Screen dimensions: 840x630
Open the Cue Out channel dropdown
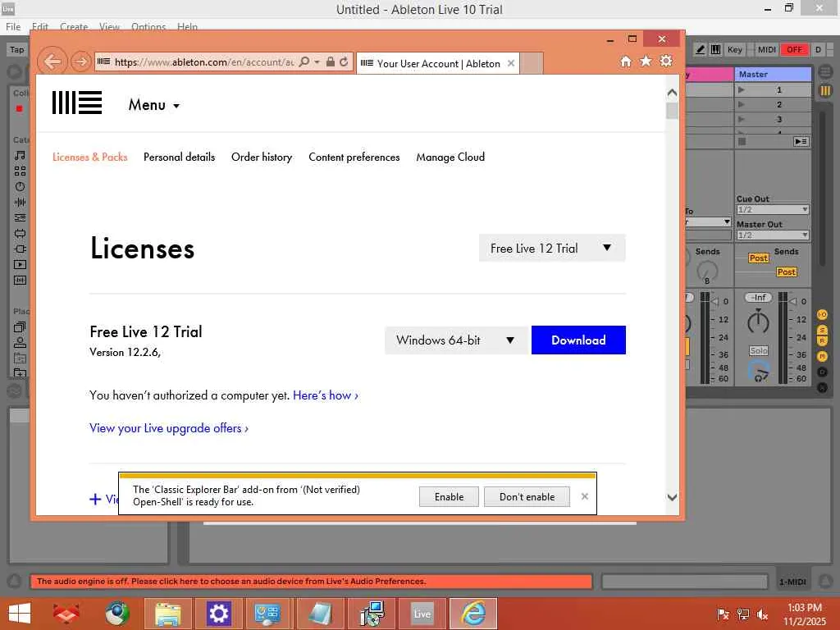[773, 209]
